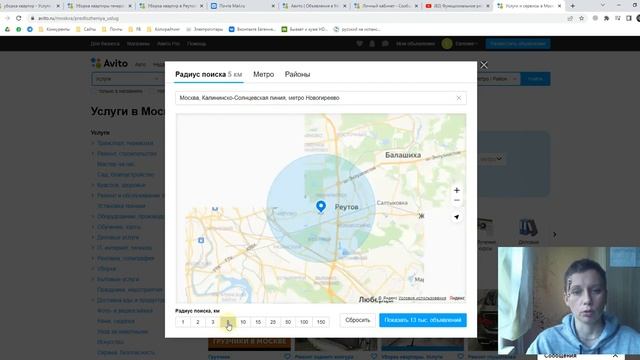Open a new browser tab
Viewport: 640px width, 360px height.
tap(573, 6)
